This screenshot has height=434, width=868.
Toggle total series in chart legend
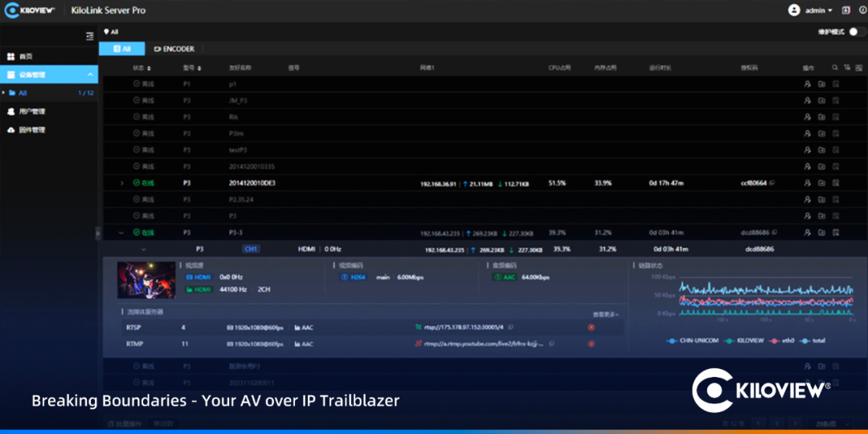(x=812, y=341)
